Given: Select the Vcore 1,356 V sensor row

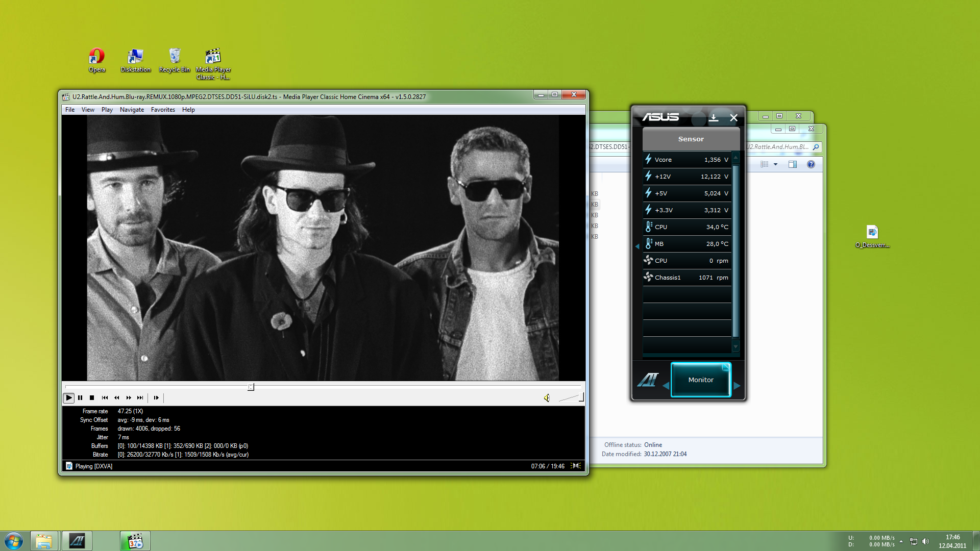Looking at the screenshot, I should [x=687, y=160].
